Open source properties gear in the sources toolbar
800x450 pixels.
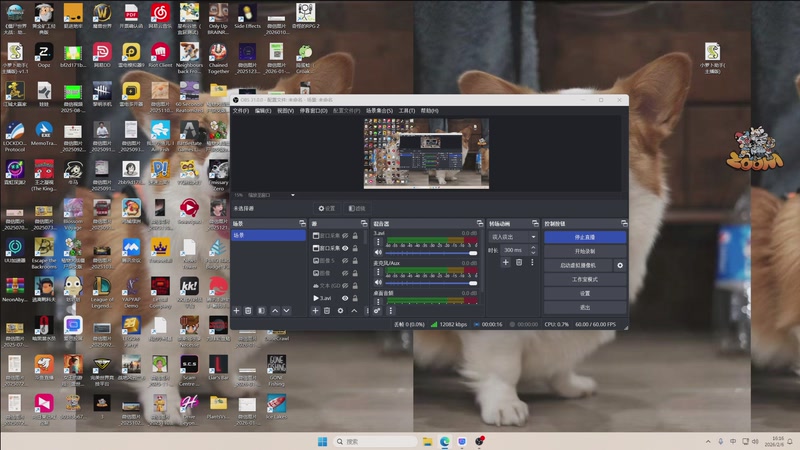click(340, 311)
